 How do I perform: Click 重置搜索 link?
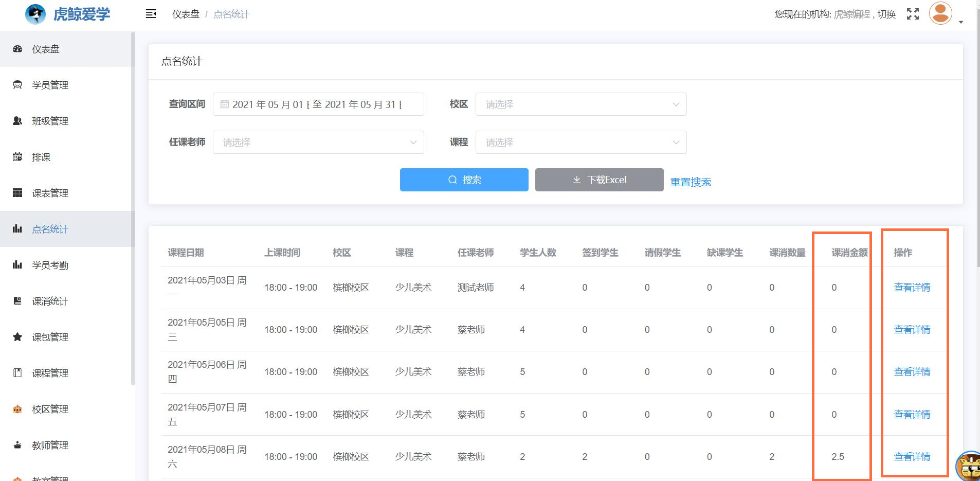(691, 182)
